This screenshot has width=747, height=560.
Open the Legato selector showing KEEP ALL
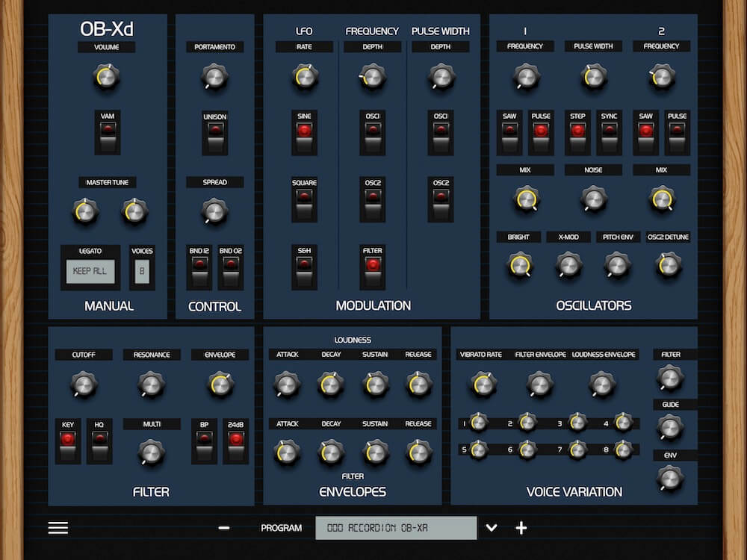pos(90,271)
